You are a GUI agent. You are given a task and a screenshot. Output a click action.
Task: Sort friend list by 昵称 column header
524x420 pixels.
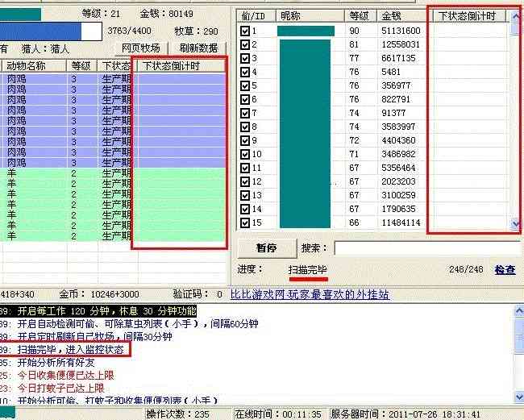point(310,15)
